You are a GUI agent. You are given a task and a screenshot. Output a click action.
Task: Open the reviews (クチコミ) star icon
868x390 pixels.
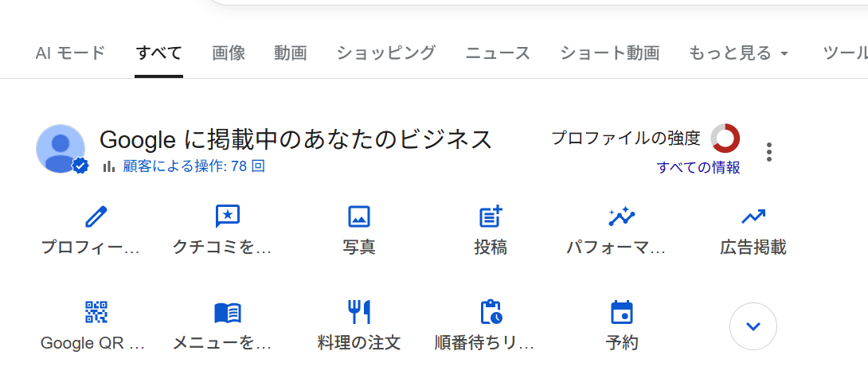pyautogui.click(x=228, y=216)
